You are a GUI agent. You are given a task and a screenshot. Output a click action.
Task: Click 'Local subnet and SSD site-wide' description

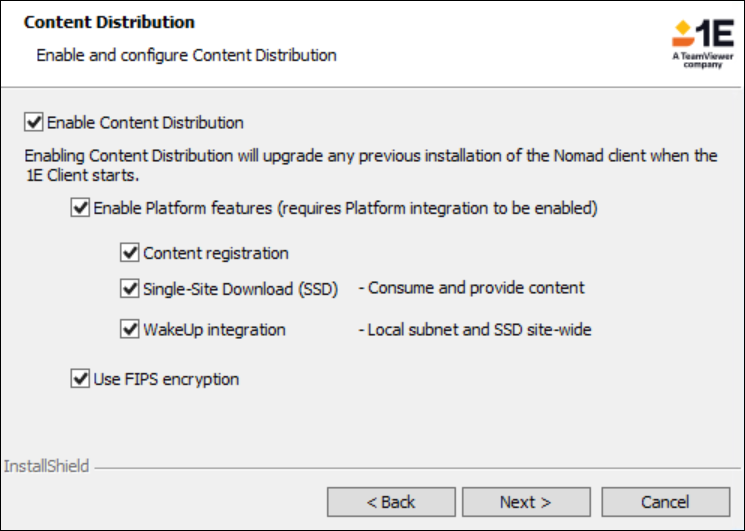tap(474, 329)
